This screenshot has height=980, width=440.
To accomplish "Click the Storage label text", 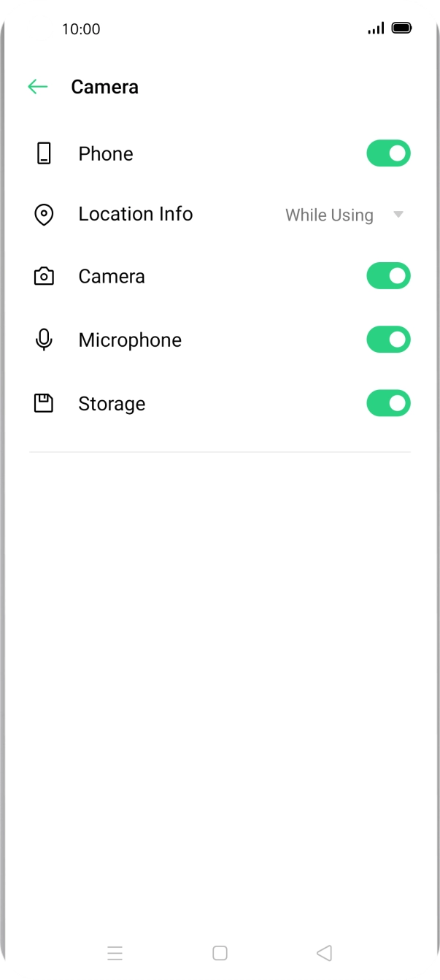I will point(112,403).
